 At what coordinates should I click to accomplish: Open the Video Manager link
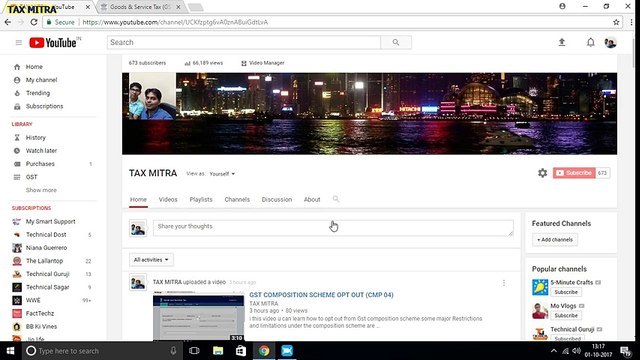(262, 63)
